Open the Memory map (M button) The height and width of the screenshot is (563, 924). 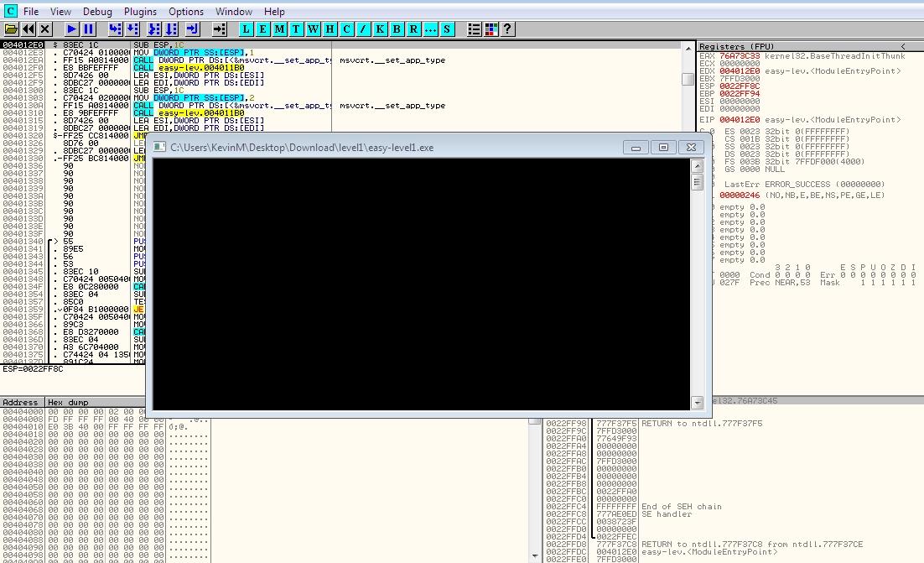pos(280,29)
